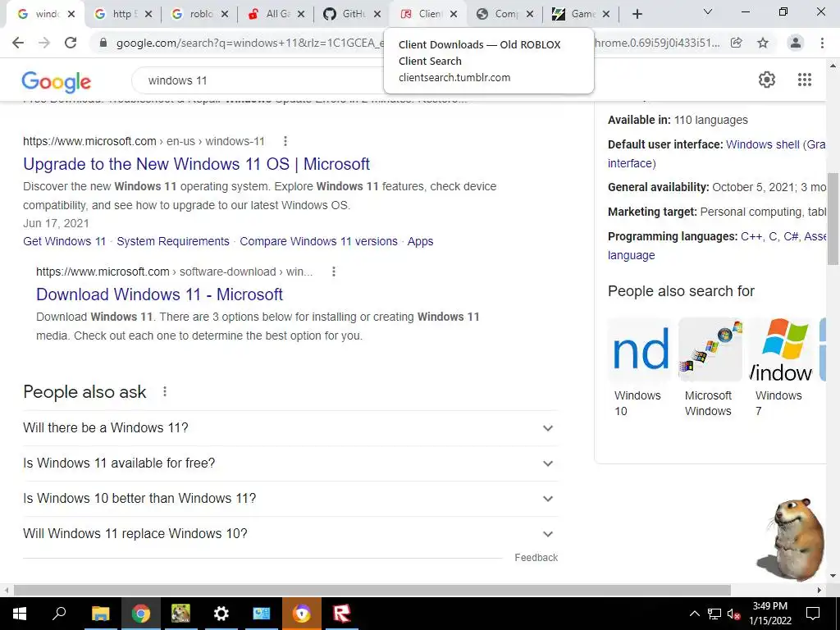Bookmark this page with the star icon
This screenshot has height=630, width=840.
click(x=763, y=43)
